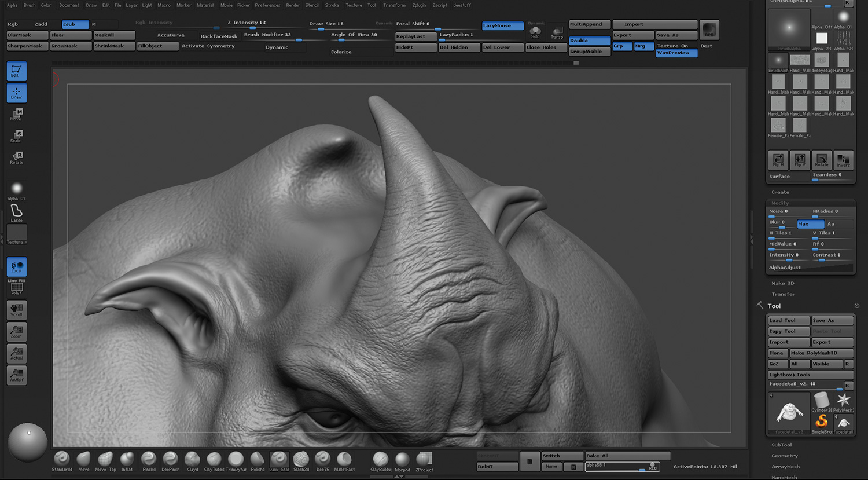Click Make PolyMesh3D button
Screen dimensions: 868x480
[x=822, y=353]
